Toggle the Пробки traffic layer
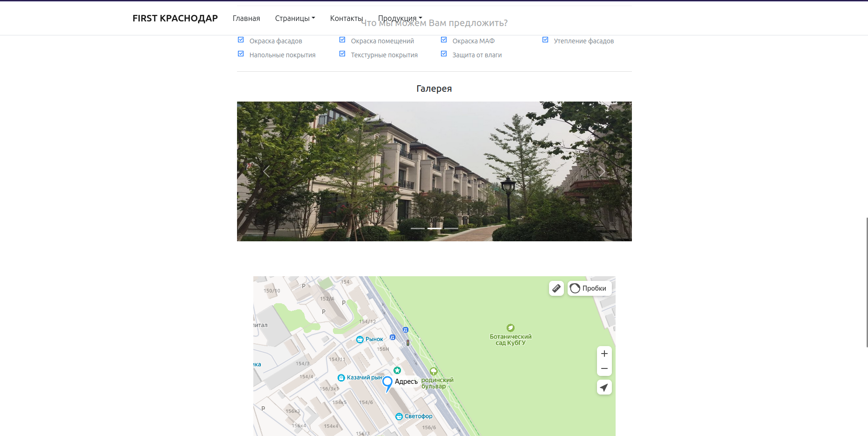The height and width of the screenshot is (436, 868). (590, 288)
